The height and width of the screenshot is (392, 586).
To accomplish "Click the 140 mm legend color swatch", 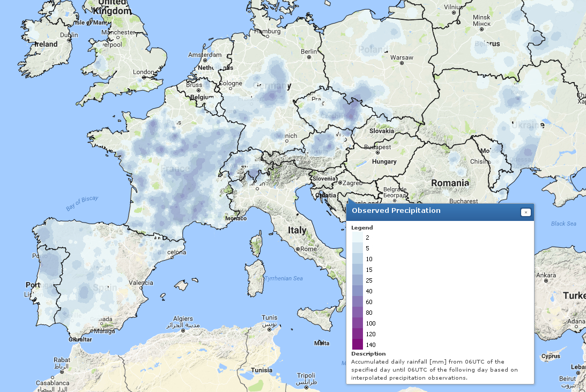I will pyautogui.click(x=357, y=344).
